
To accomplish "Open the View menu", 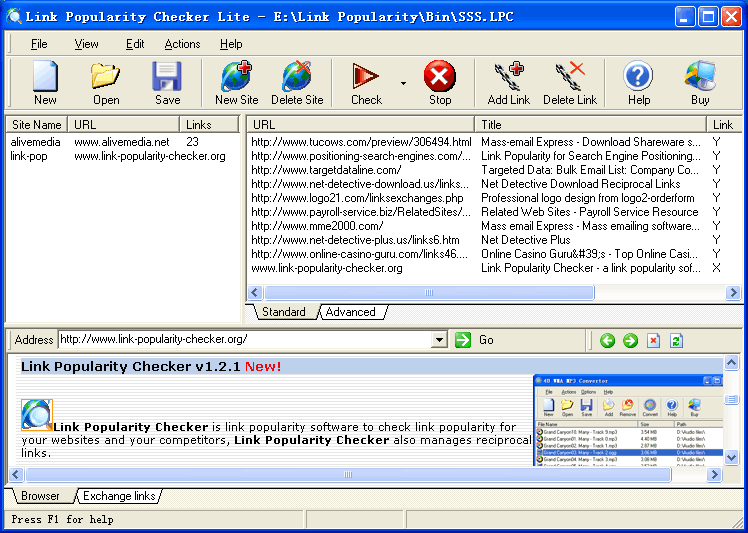I will [86, 44].
